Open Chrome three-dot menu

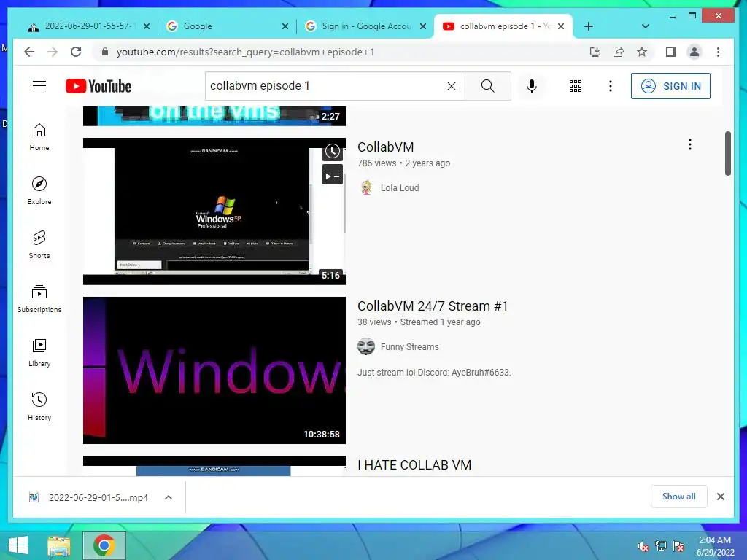pos(718,52)
